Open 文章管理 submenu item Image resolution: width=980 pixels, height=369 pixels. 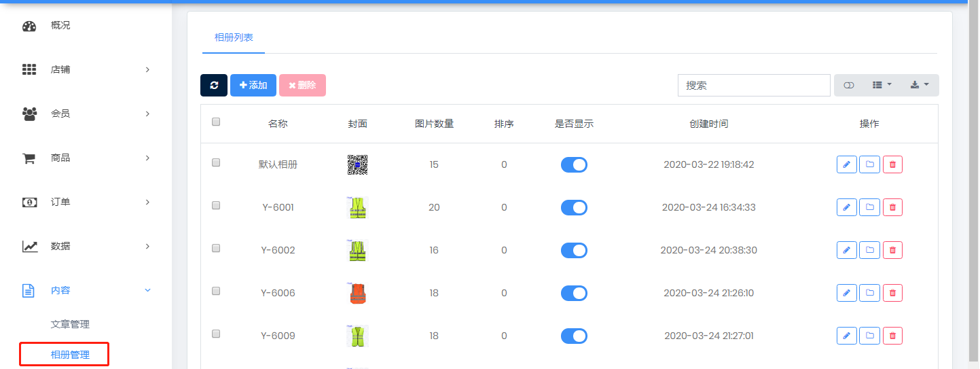(x=70, y=324)
